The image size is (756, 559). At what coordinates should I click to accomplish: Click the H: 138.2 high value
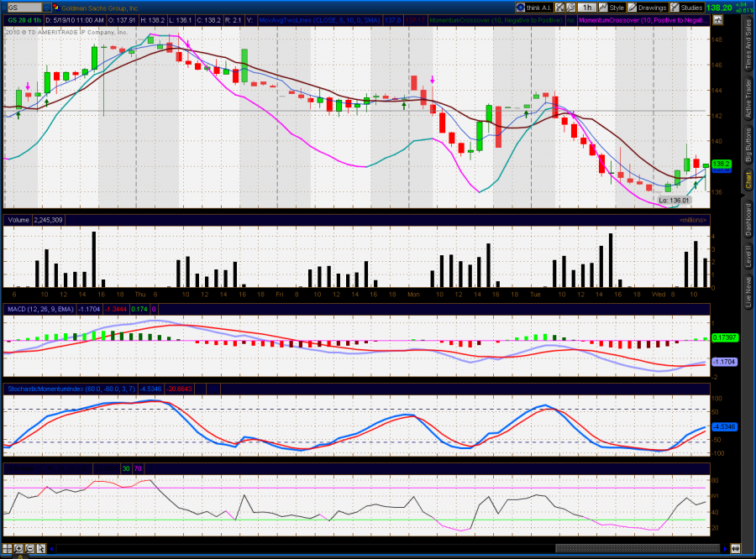(x=152, y=20)
